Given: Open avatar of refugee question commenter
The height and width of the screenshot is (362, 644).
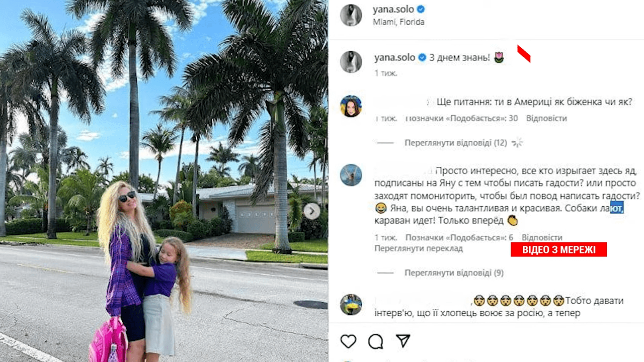Looking at the screenshot, I should pyautogui.click(x=351, y=106).
